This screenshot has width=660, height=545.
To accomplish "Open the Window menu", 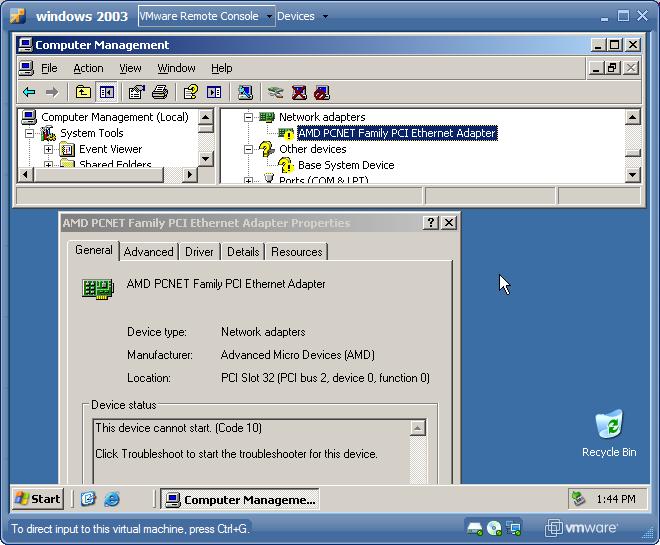I will pos(176,68).
